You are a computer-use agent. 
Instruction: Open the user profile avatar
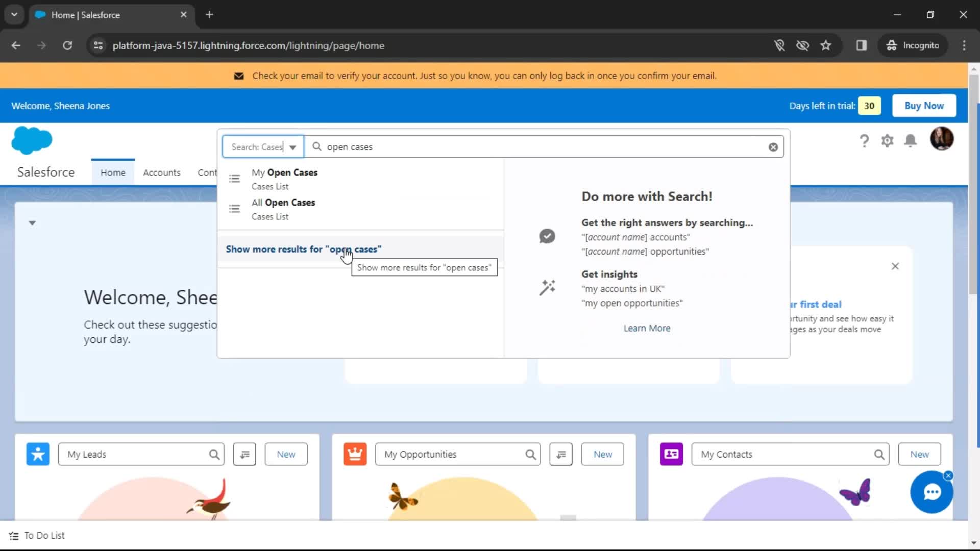(x=942, y=139)
